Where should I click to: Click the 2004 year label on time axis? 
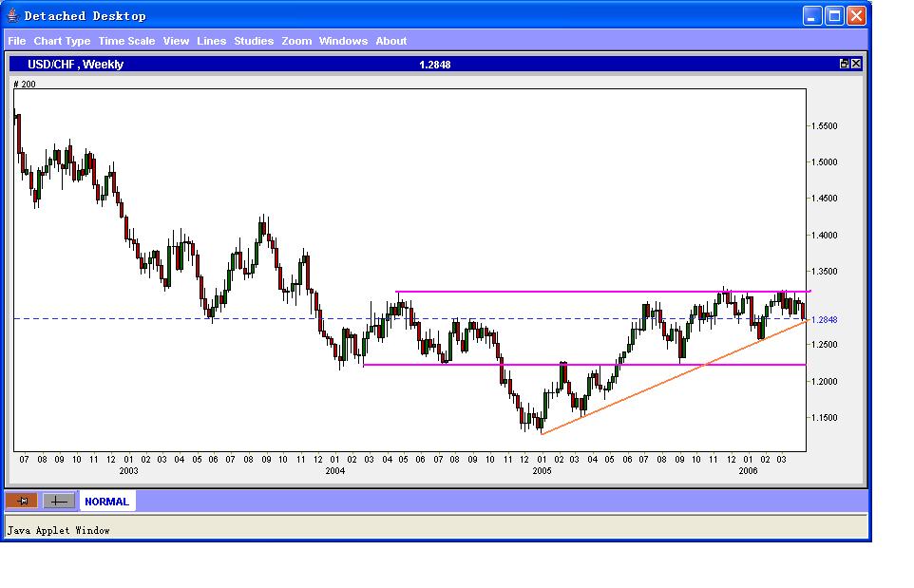pos(335,471)
